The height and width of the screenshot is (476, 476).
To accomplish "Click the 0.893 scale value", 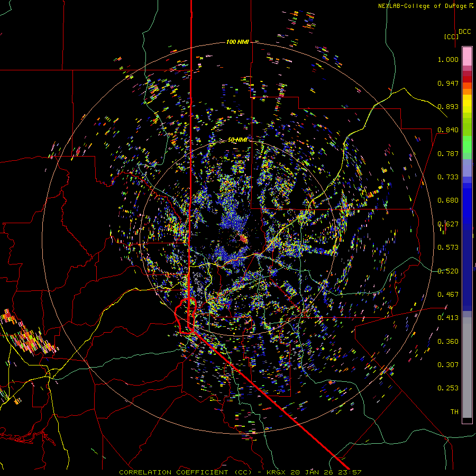I will [x=448, y=106].
